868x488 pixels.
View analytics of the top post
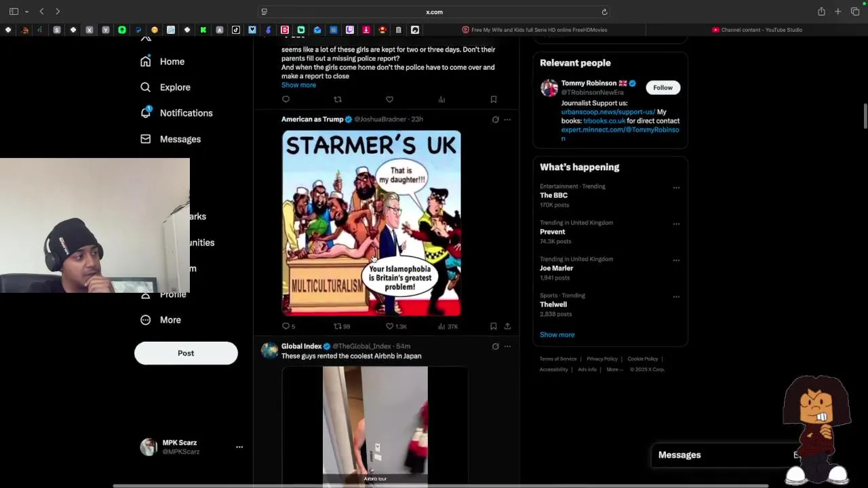[x=441, y=100]
